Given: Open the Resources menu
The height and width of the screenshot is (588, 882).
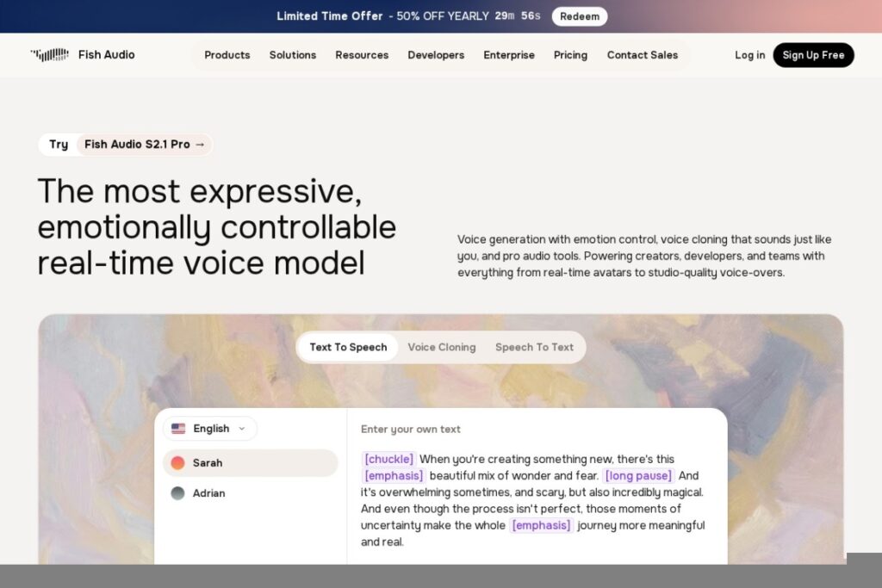Looking at the screenshot, I should [x=362, y=55].
